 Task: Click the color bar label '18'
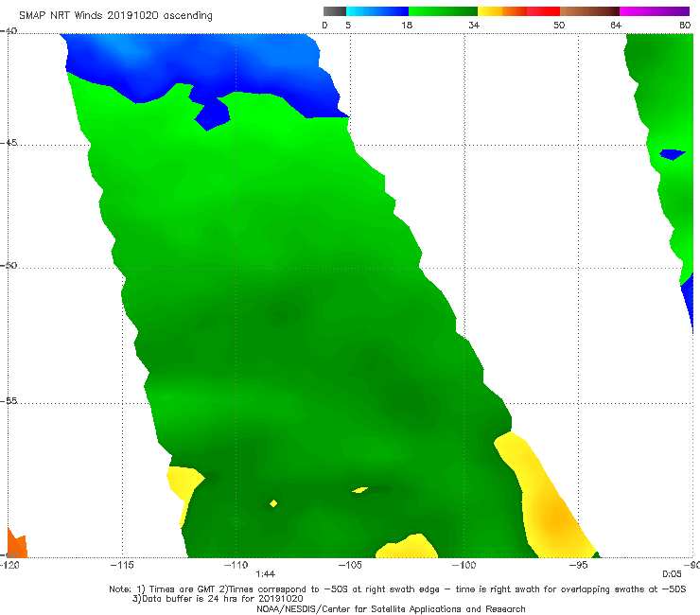pos(407,25)
